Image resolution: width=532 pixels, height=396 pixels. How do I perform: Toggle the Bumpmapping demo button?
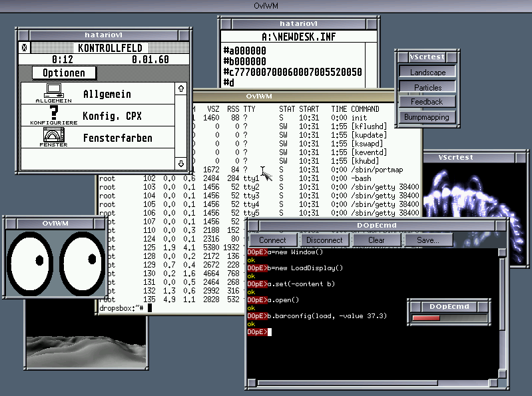[x=427, y=117]
